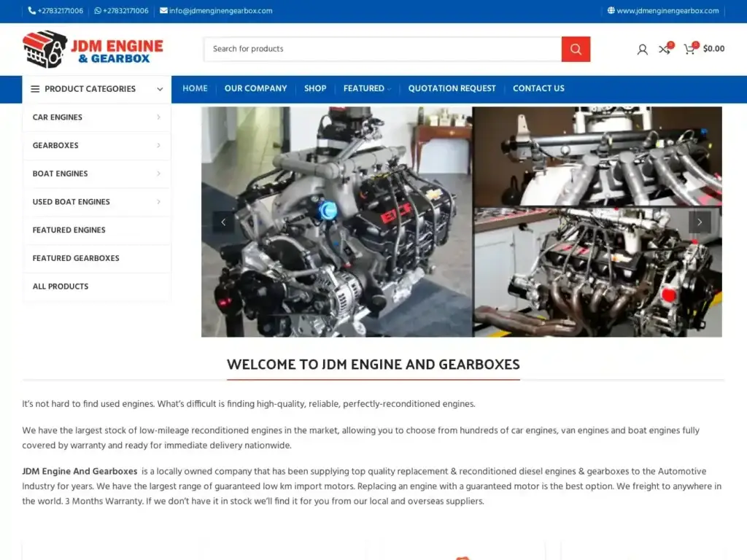This screenshot has height=560, width=747.
Task: Click the WhatsApp icon in the top bar
Action: pos(96,11)
